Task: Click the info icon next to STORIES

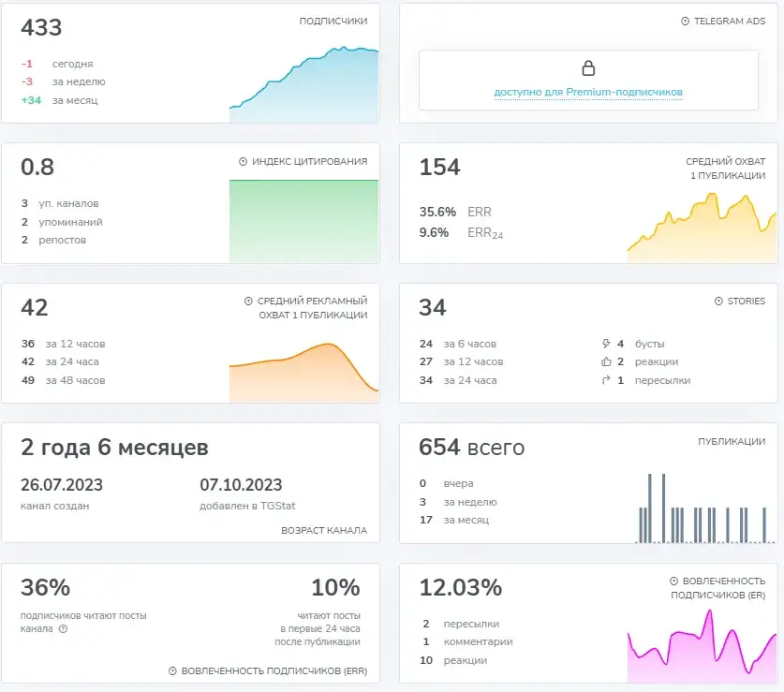Action: click(x=718, y=301)
